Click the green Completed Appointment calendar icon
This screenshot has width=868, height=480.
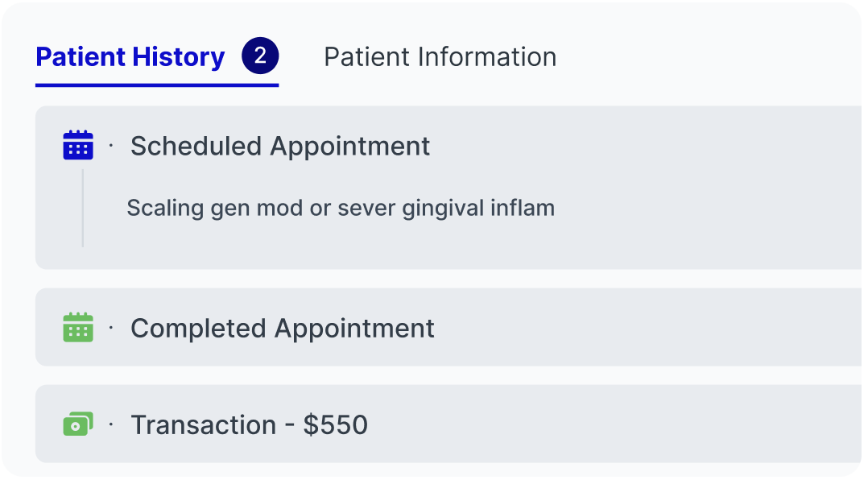tap(78, 327)
